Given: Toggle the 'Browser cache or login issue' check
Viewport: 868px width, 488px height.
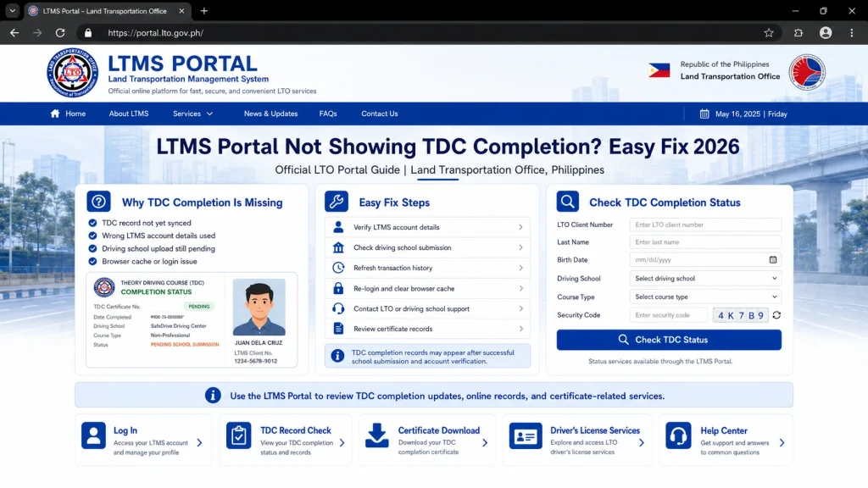Looking at the screenshot, I should (x=92, y=261).
